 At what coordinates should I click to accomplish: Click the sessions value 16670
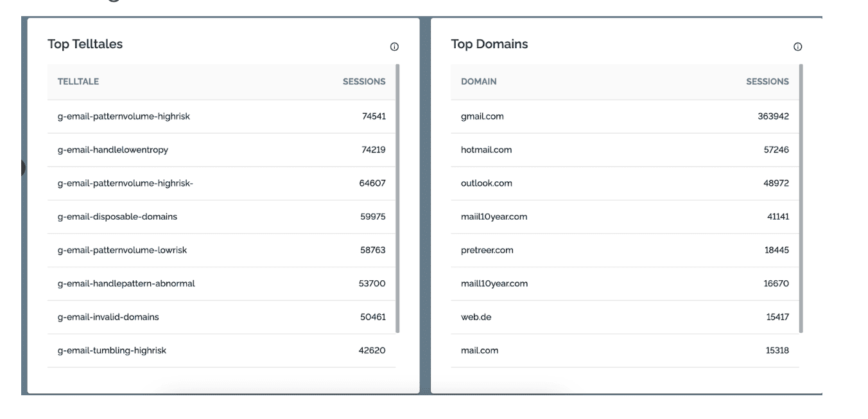coord(776,283)
